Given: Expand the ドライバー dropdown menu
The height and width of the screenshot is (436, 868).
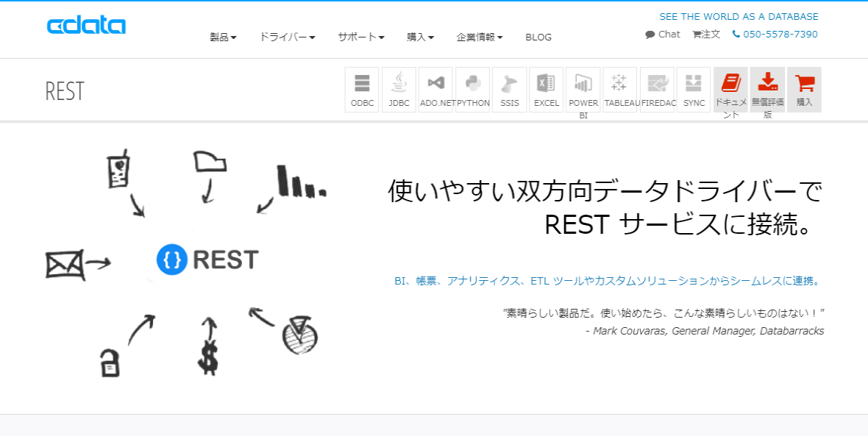Looking at the screenshot, I should click(288, 37).
